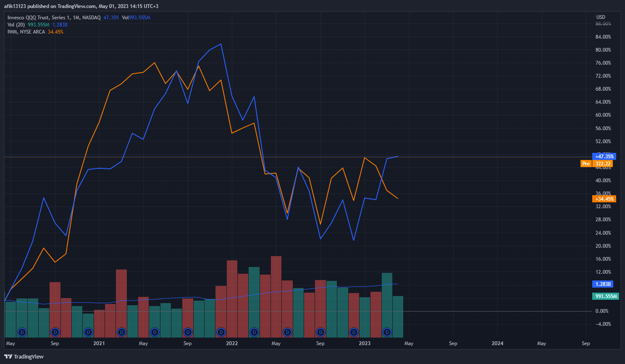Viewport: 625px width, 364px height.
Task: Select the Invesco QQQ Trust legend title
Action: (54, 18)
